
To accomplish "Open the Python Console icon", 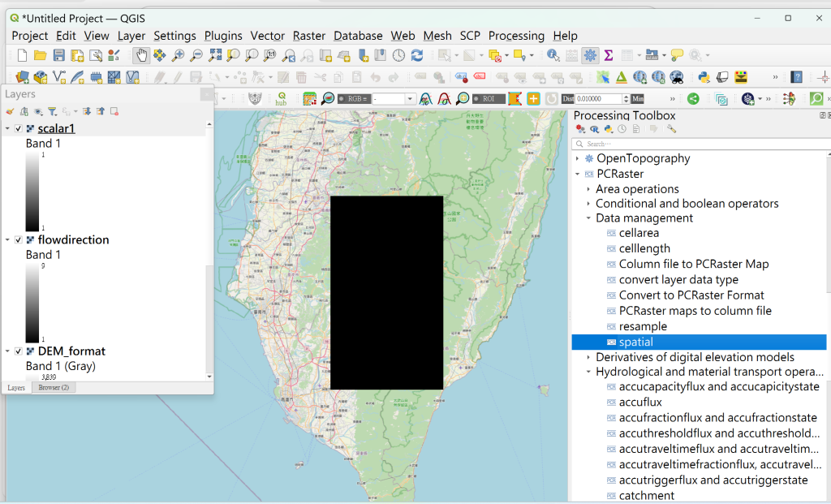I will [704, 77].
